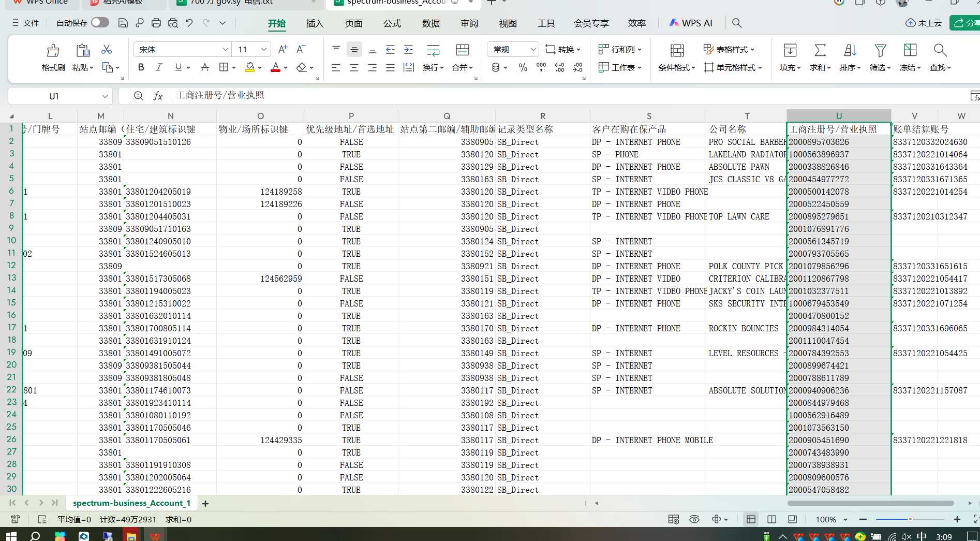
Task: Decrease the font size
Action: click(301, 50)
